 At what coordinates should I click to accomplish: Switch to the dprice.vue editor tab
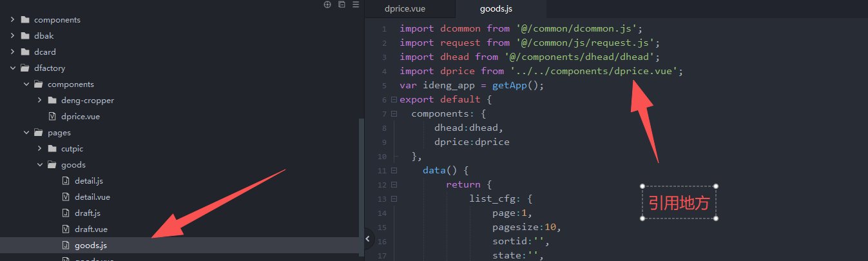(405, 9)
